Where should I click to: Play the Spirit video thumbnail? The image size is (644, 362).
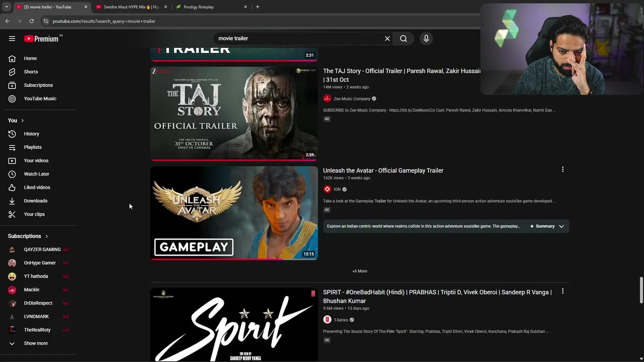234,325
